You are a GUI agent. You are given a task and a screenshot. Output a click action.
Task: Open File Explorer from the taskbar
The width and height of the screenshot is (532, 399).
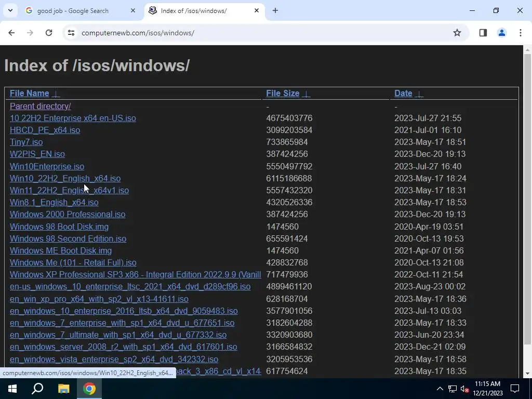tap(63, 389)
